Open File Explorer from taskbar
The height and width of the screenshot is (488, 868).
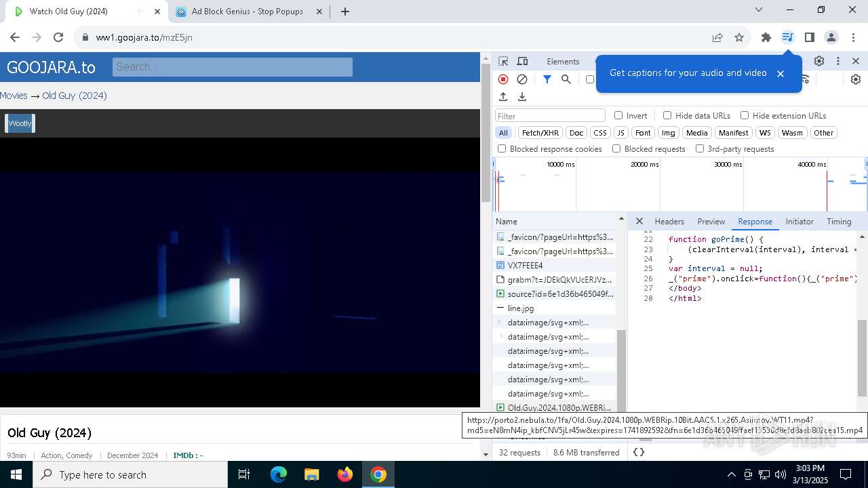(311, 474)
